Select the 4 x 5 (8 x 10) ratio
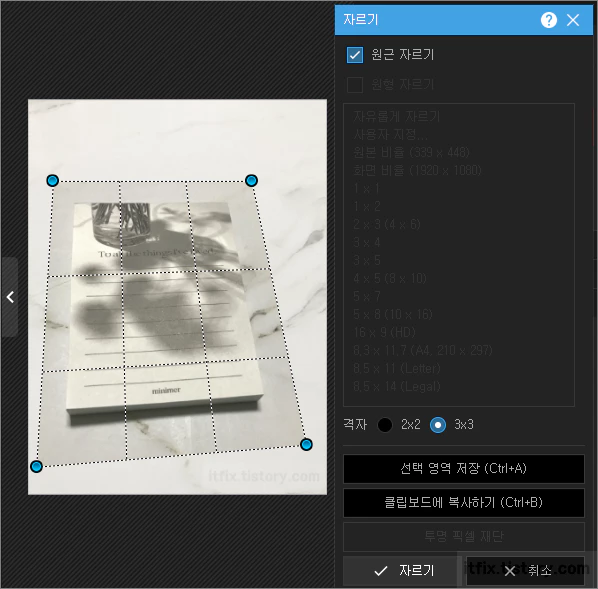598x589 pixels. [x=389, y=278]
